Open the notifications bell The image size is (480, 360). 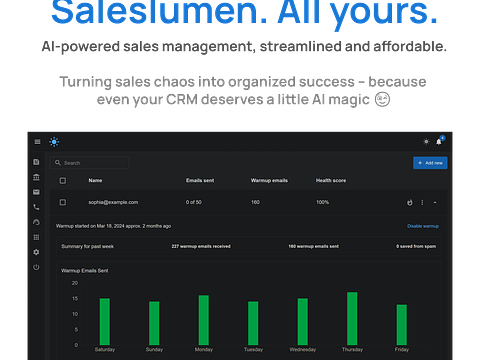[439, 142]
